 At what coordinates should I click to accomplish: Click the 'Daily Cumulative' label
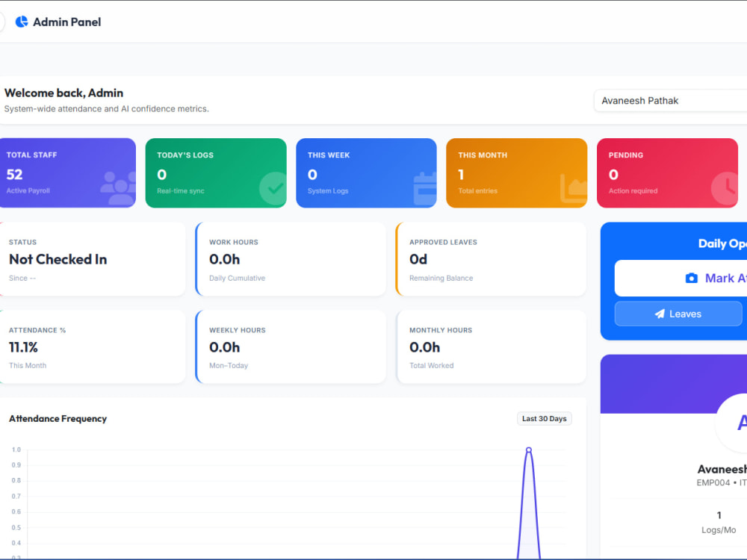coord(238,278)
